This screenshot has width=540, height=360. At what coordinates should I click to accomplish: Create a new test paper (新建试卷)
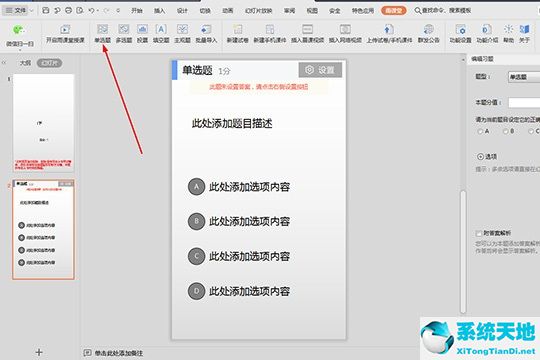237,34
